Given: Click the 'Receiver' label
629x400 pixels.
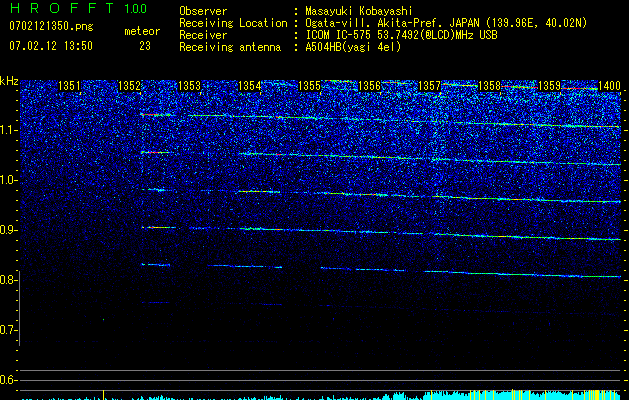Looking at the screenshot, I should 203,35.
